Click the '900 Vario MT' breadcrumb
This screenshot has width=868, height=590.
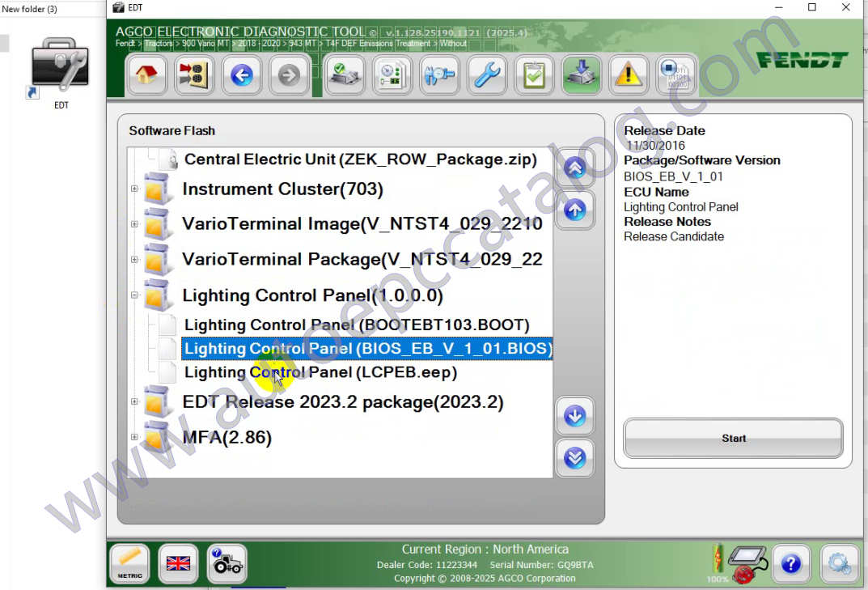click(x=205, y=43)
